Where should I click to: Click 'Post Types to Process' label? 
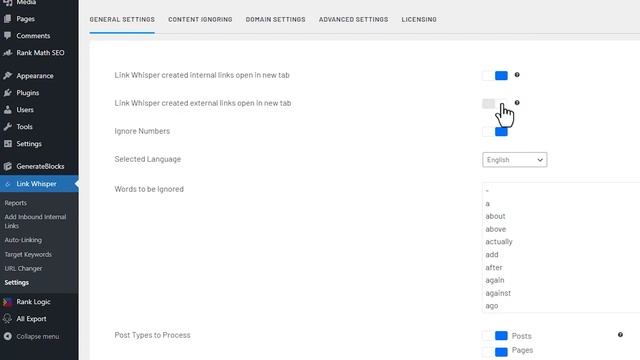click(152, 335)
